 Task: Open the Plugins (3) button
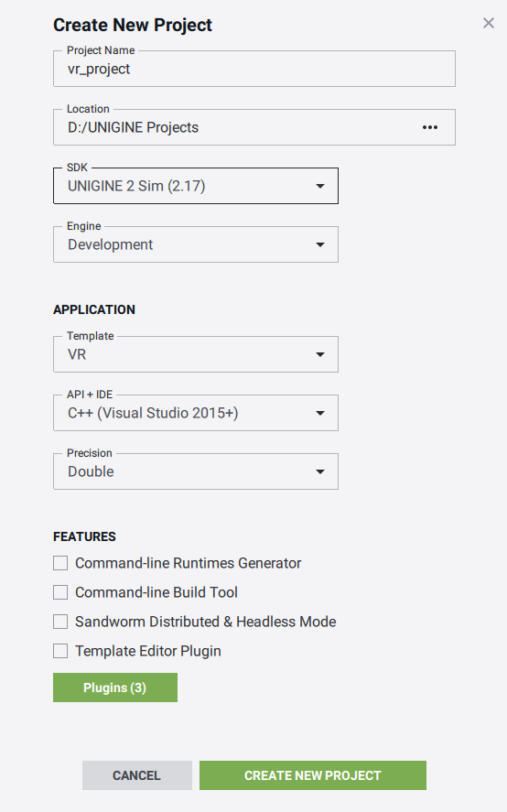point(115,687)
